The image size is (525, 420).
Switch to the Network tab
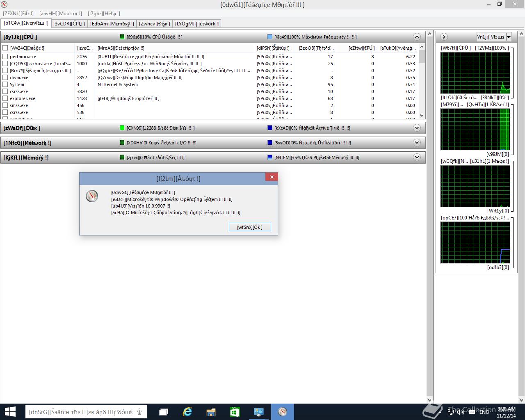[197, 23]
